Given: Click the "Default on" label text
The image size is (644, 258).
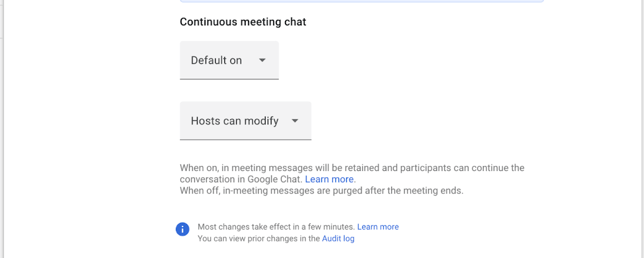Looking at the screenshot, I should (216, 60).
